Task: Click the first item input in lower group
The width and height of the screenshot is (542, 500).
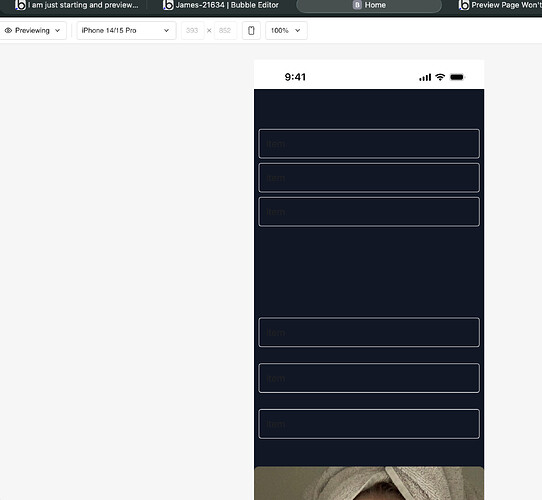Action: click(x=369, y=332)
